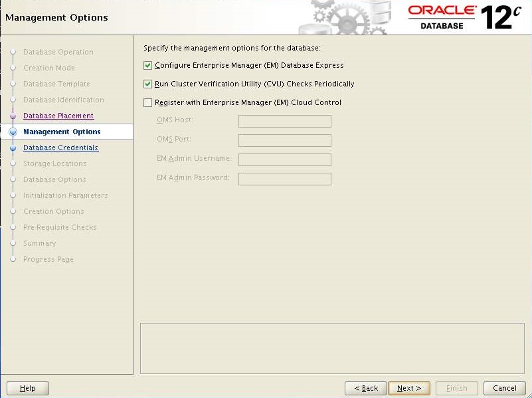Click the Database Operation step label
Image resolution: width=532 pixels, height=398 pixels.
click(58, 52)
